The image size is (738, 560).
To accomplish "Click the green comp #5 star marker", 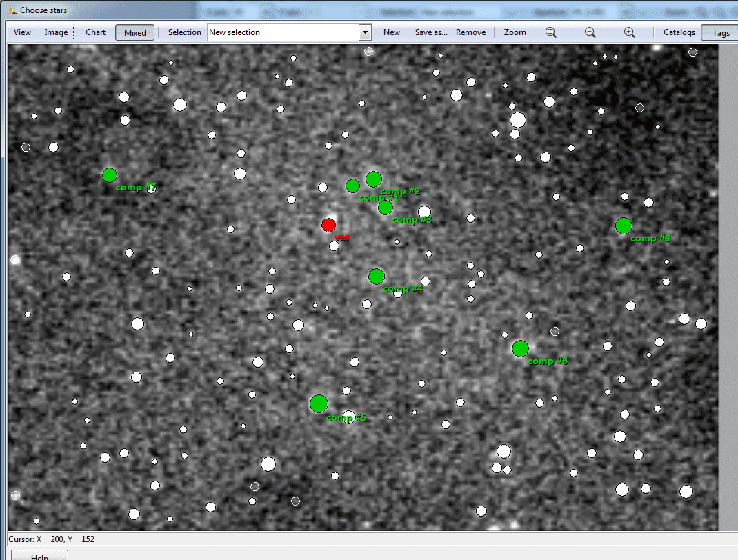I will 318,403.
